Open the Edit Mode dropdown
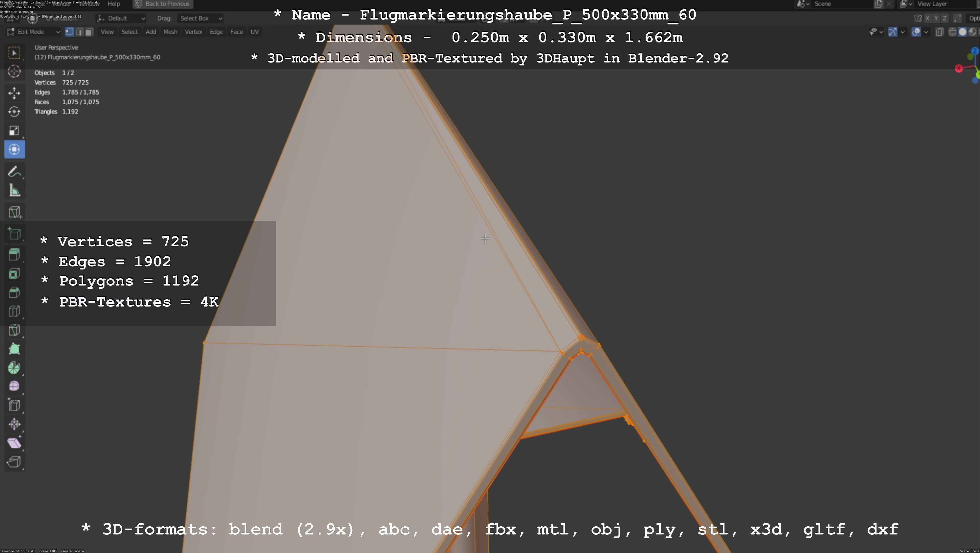Viewport: 980px width, 553px height. pos(33,32)
